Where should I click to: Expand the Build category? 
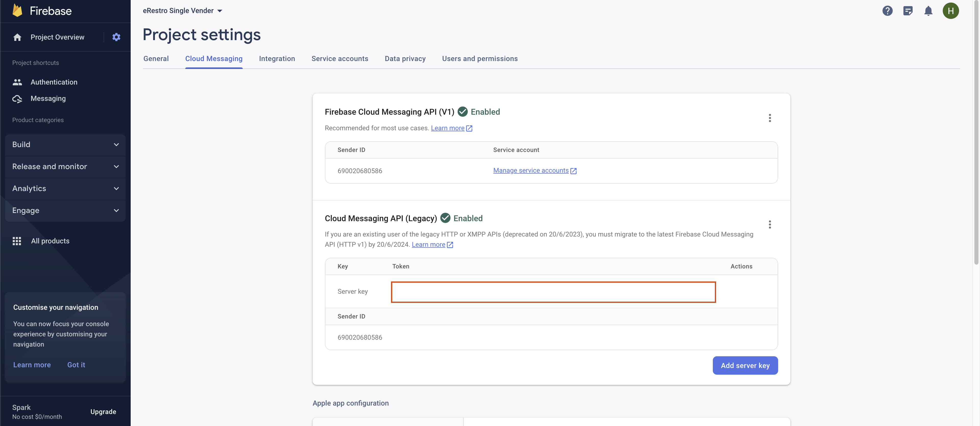[x=65, y=145]
